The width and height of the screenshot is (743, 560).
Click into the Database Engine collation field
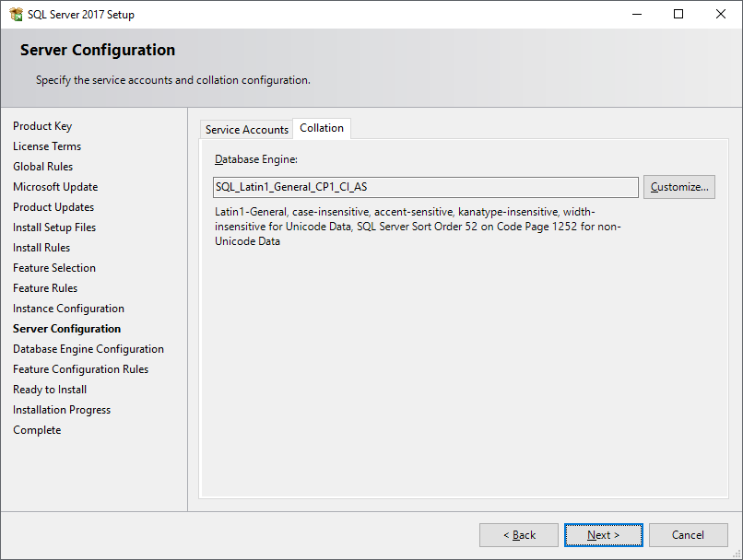[425, 187]
